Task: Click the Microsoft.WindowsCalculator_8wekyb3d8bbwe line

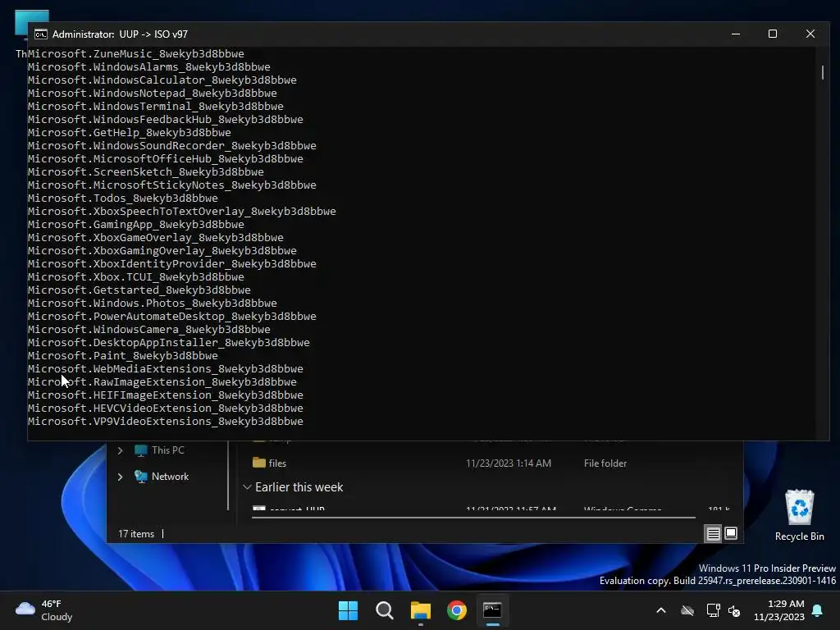Action: (162, 80)
